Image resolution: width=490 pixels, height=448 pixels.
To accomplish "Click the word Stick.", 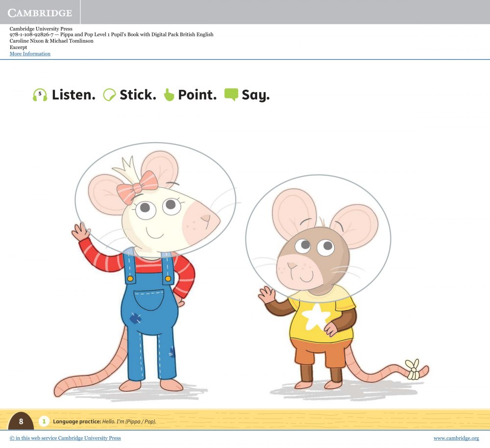I will (x=138, y=95).
